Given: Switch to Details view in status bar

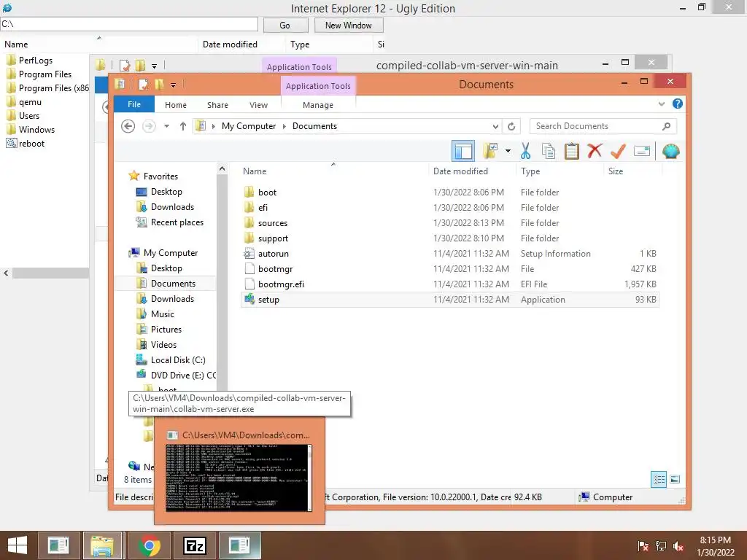Looking at the screenshot, I should [x=659, y=479].
